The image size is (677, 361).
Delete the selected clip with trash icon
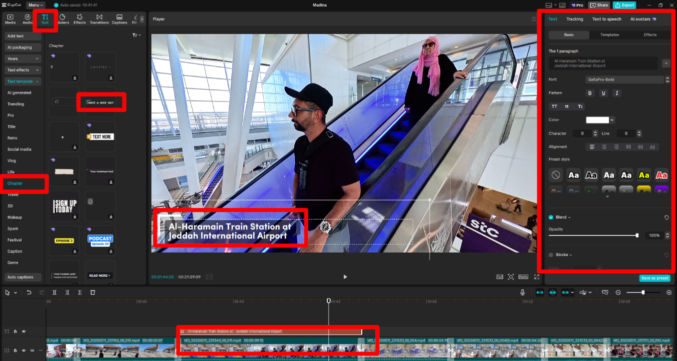pyautogui.click(x=92, y=292)
